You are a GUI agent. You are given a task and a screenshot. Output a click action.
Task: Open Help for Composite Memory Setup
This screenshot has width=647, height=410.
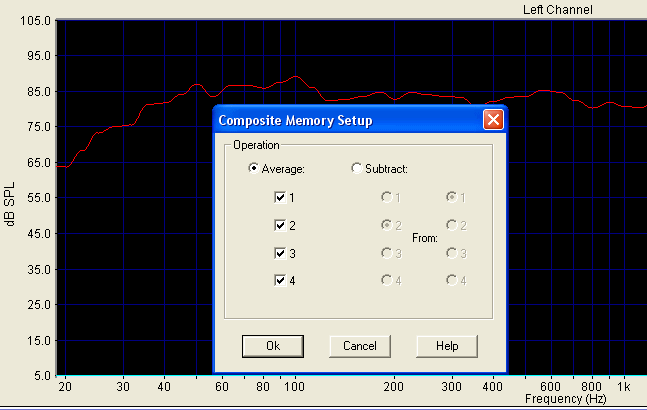[x=447, y=346]
